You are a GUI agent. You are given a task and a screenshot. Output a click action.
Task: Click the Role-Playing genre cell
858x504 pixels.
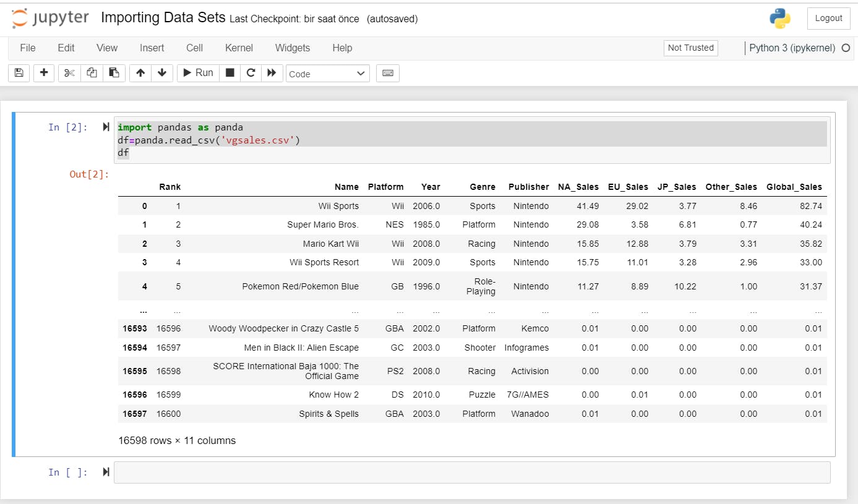click(x=481, y=286)
